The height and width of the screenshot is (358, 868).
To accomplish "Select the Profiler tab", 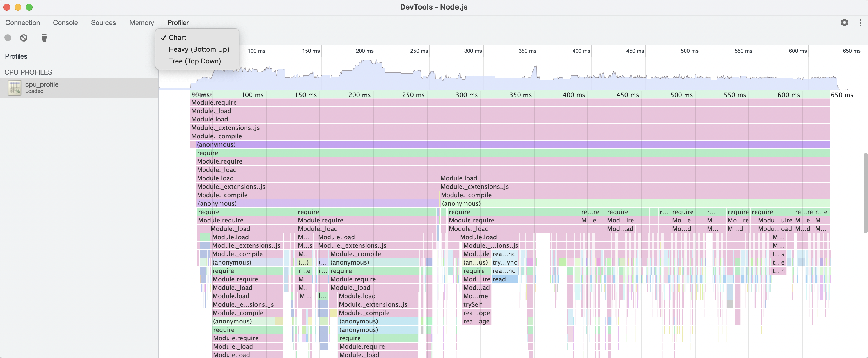I will 178,23.
